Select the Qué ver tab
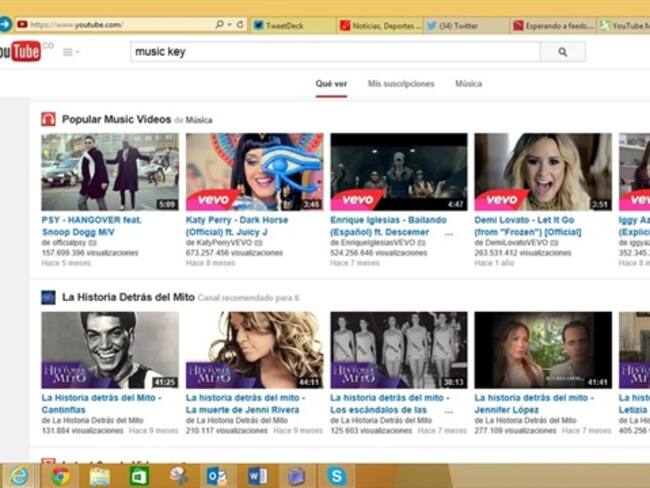This screenshot has width=650, height=488. click(331, 84)
